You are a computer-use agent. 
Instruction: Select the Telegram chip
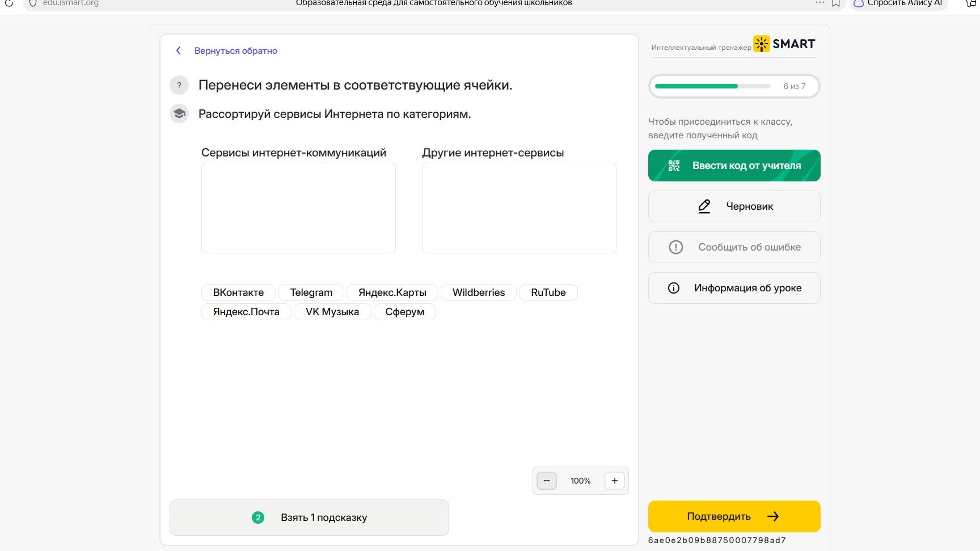[311, 293]
